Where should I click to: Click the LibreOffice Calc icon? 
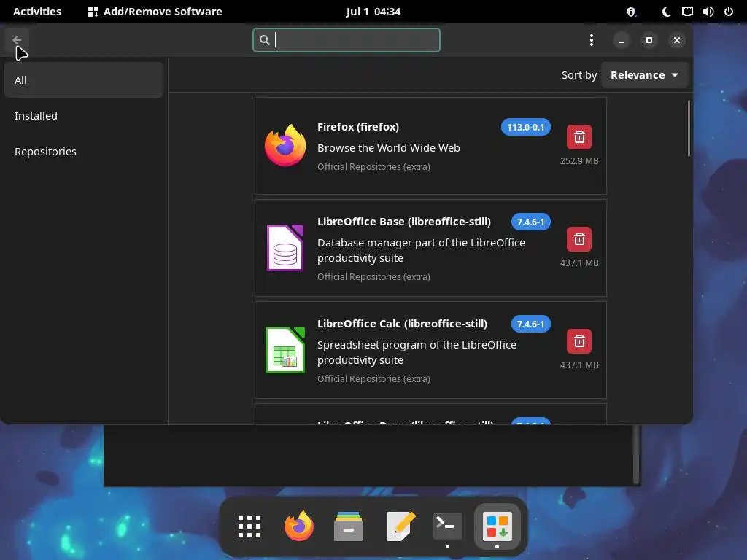[285, 350]
